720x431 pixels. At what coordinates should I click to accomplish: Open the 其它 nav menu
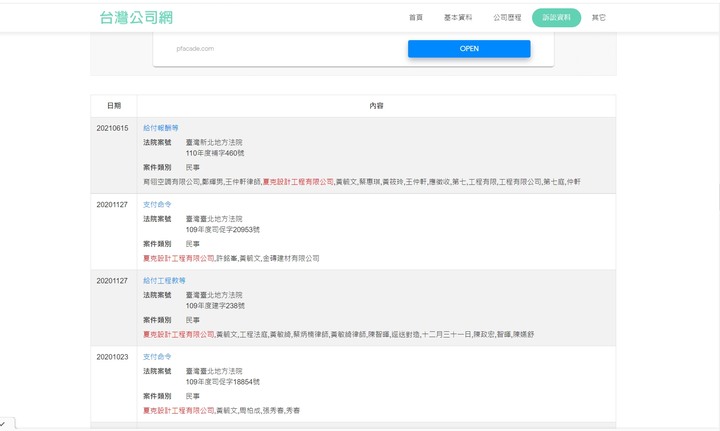click(x=598, y=18)
